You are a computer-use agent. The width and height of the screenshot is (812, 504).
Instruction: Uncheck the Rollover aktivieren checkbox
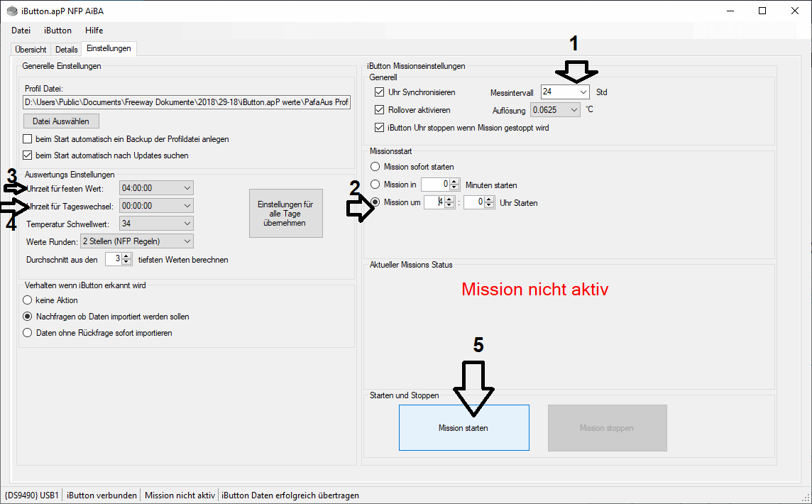click(379, 110)
